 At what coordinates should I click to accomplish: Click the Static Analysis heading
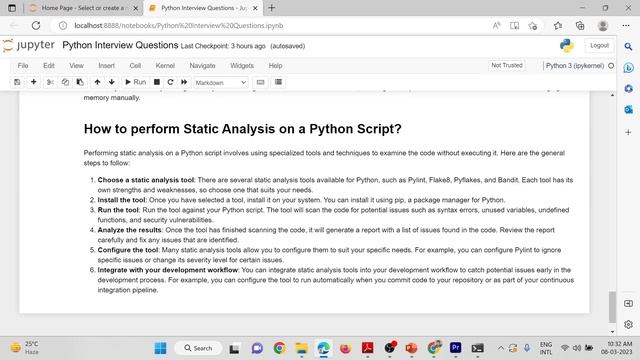pyautogui.click(x=242, y=129)
